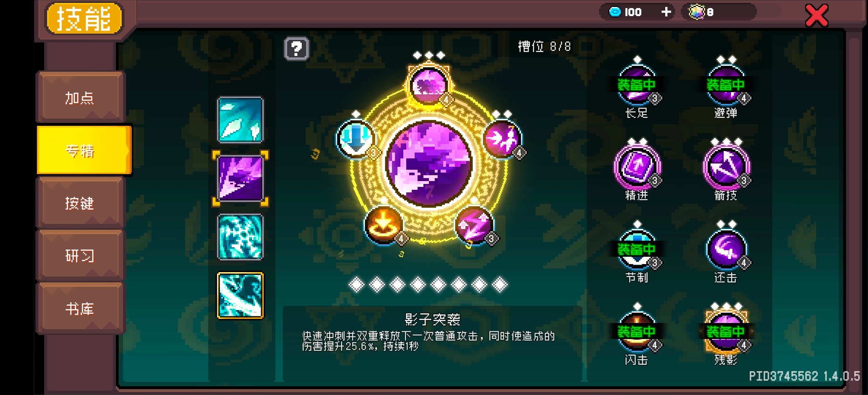
Task: Select the snowflake skill thumbnail
Action: (x=240, y=237)
